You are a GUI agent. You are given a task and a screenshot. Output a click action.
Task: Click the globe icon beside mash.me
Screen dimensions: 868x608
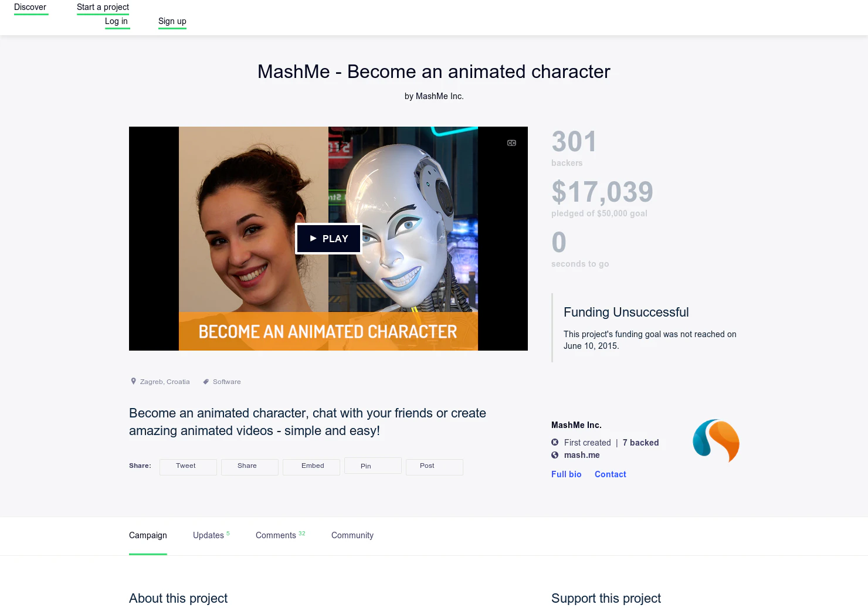pos(555,455)
